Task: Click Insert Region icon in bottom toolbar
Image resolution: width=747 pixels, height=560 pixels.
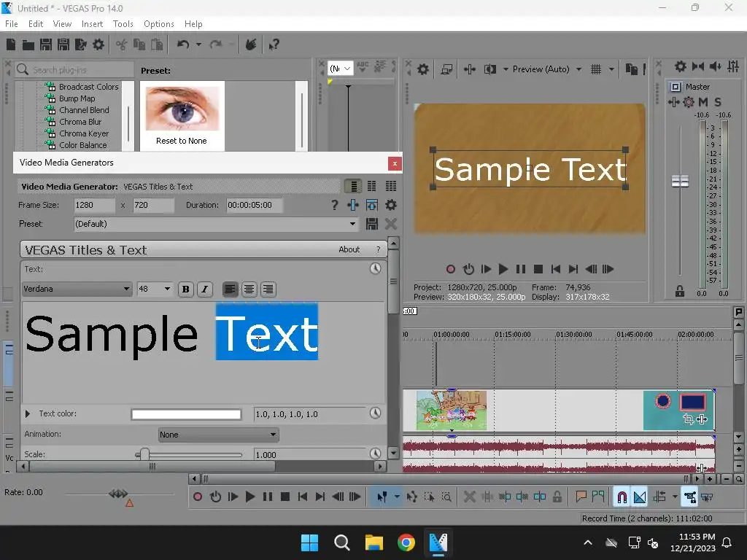Action: click(597, 497)
